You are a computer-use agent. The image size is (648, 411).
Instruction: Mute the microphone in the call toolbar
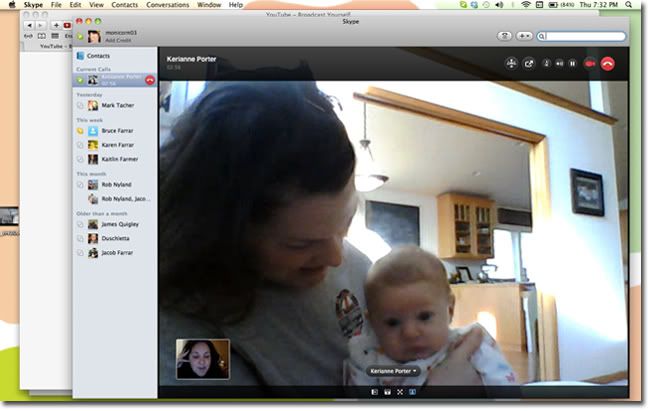(546, 64)
